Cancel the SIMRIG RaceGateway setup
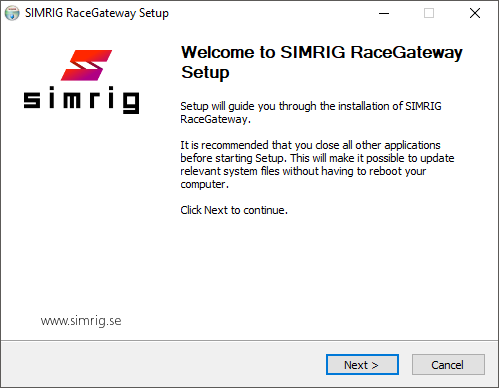The width and height of the screenshot is (499, 388). tap(448, 365)
